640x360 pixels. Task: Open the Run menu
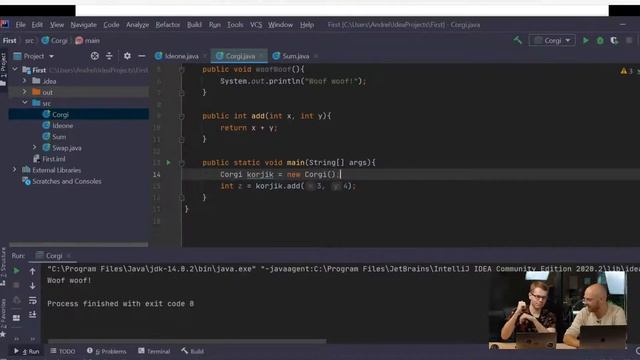pos(214,25)
